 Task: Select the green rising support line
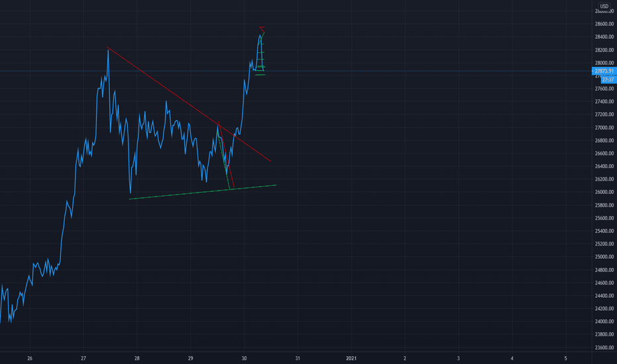203,192
